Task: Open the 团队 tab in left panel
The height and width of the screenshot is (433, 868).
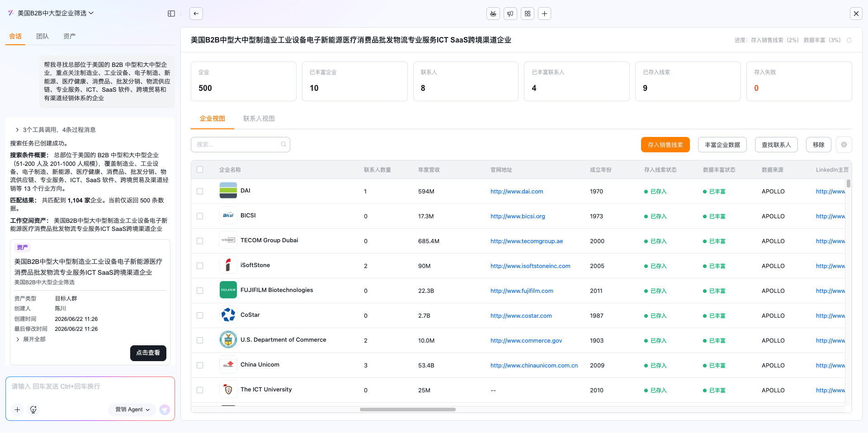Action: point(42,36)
